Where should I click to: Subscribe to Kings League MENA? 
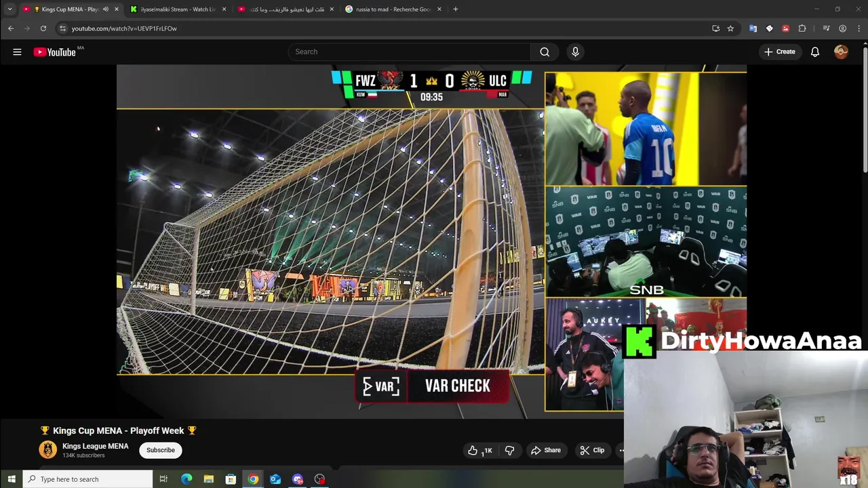point(161,450)
